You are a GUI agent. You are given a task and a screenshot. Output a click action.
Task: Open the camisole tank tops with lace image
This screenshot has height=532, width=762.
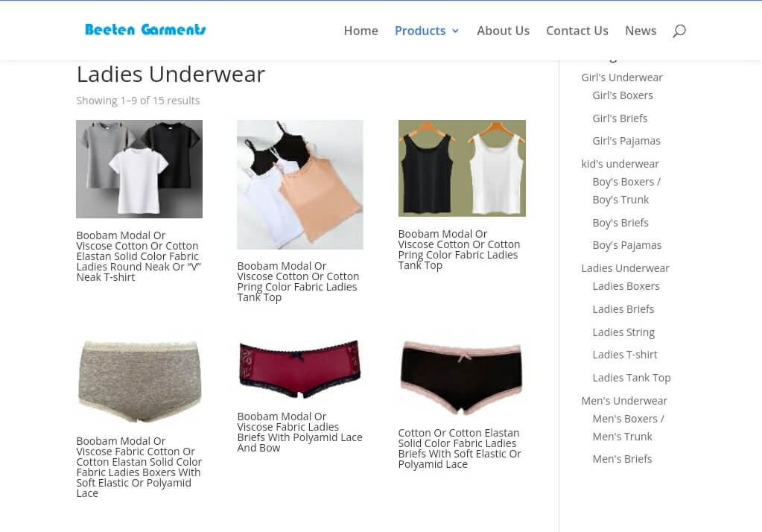300,185
